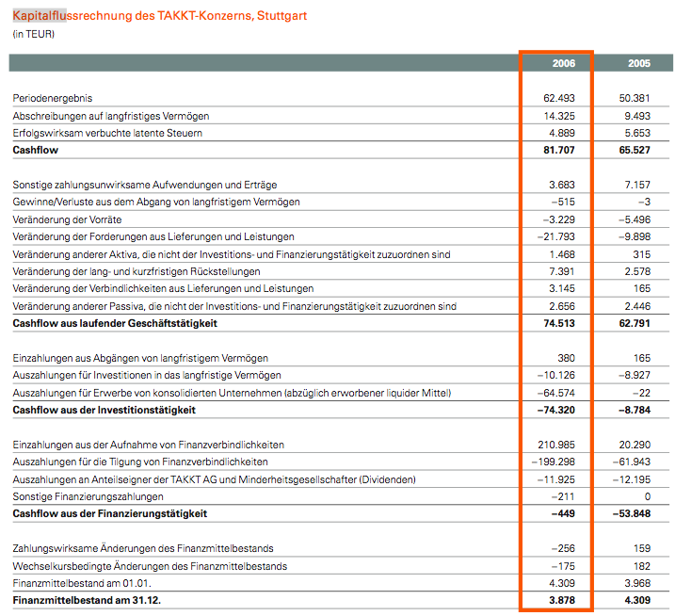Click the value –5.496
Image resolution: width=691 pixels, height=616 pixels.
635,219
